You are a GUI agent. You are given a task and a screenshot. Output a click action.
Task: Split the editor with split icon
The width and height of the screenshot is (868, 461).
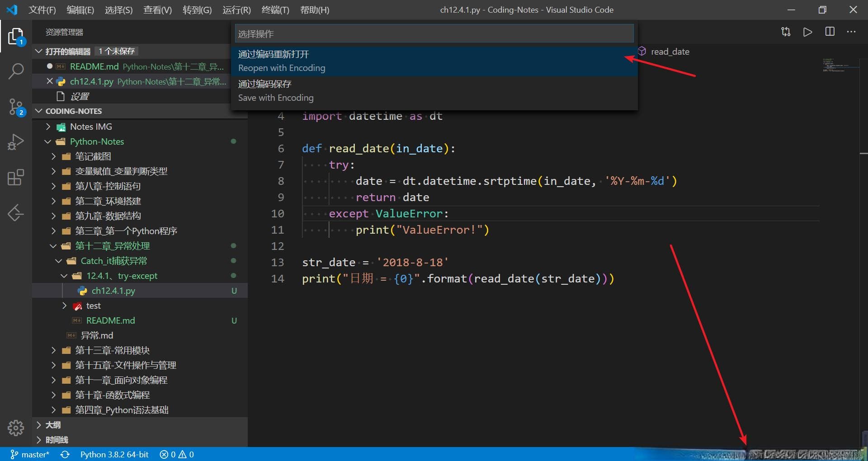[830, 32]
